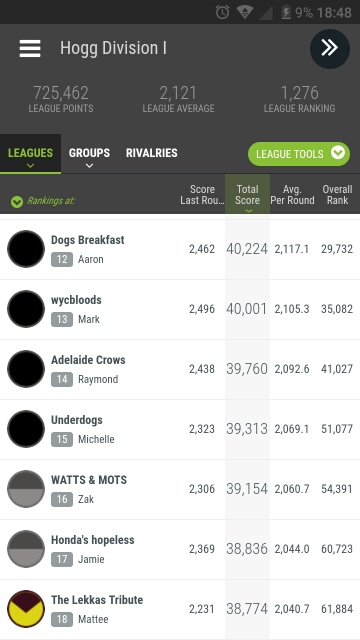The width and height of the screenshot is (360, 640).
Task: Open the Adelaide Crows team entry
Action: pos(180,369)
